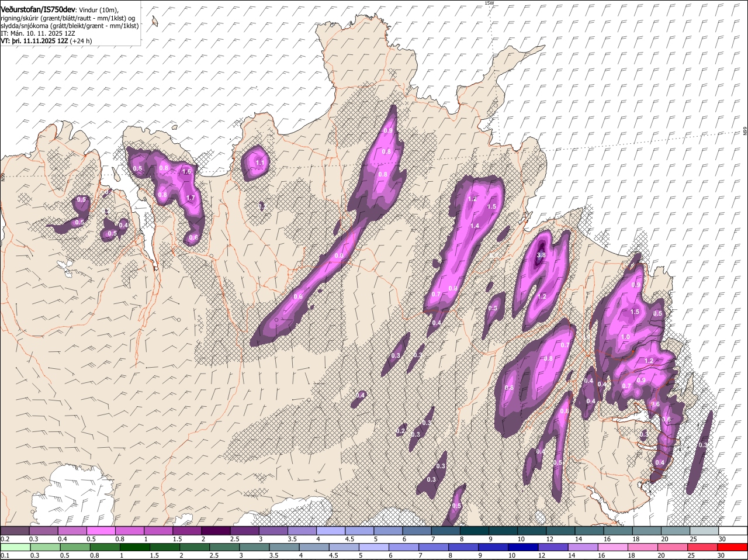
Task: Select rain legend swatch for 0.3–0.5 mm
Action: (x=44, y=547)
